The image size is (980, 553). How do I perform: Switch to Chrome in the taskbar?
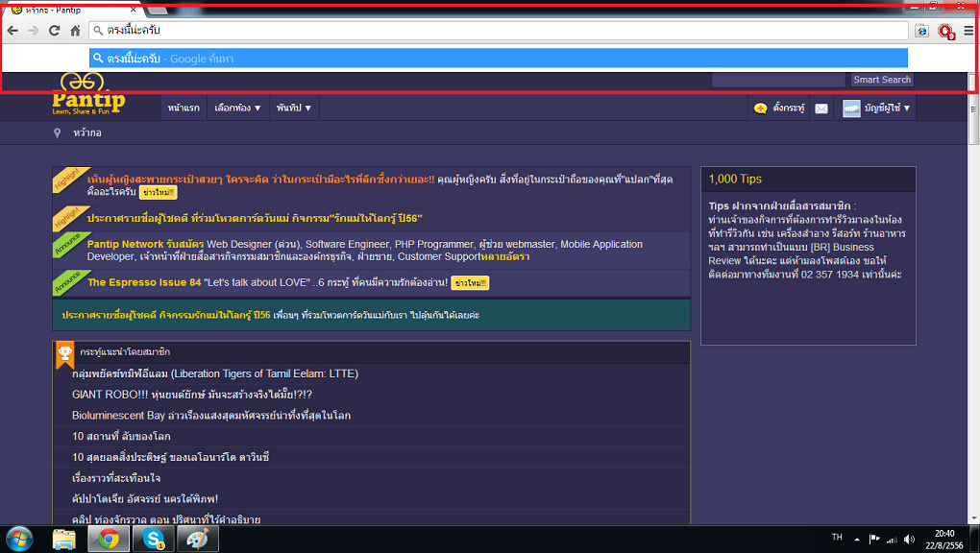pos(109,539)
